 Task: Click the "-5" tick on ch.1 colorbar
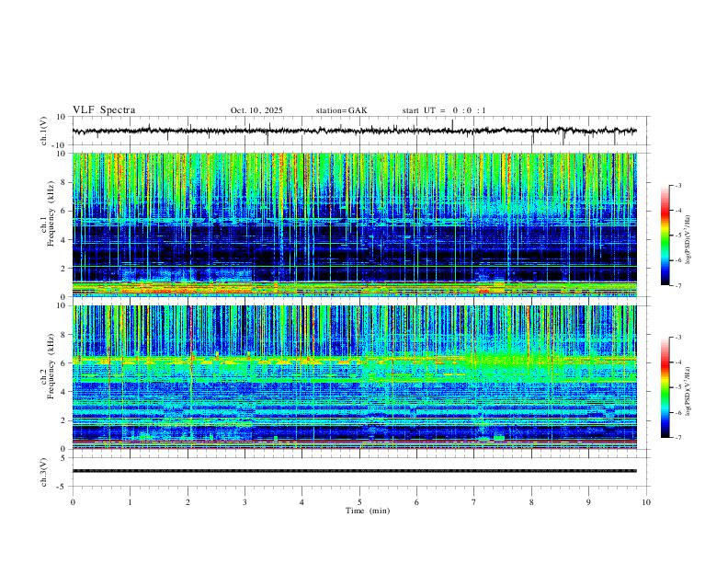(x=677, y=236)
